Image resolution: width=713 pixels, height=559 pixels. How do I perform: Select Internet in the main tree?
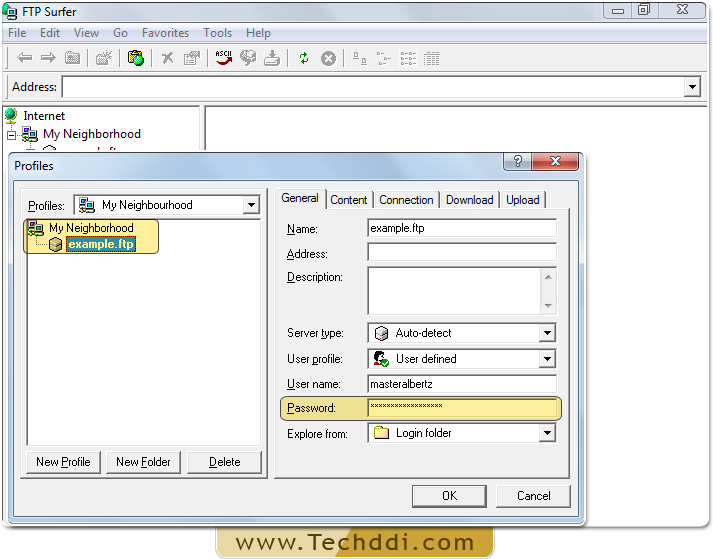pyautogui.click(x=44, y=116)
